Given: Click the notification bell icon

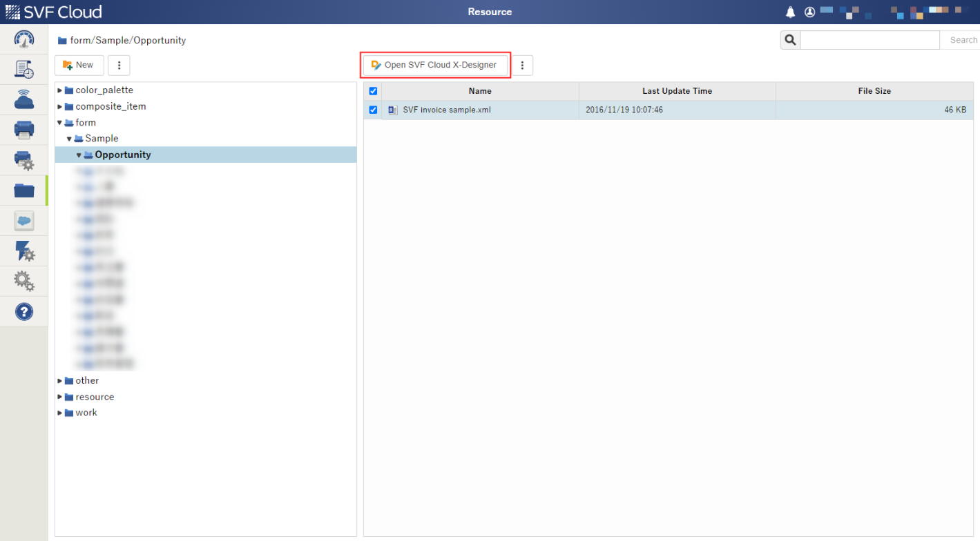Looking at the screenshot, I should tap(791, 12).
